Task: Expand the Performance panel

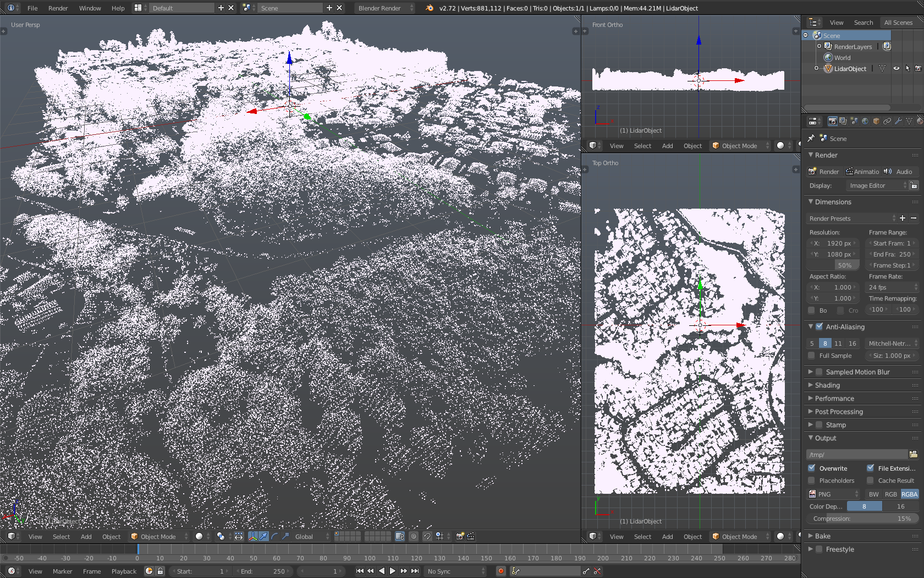Action: coord(834,399)
